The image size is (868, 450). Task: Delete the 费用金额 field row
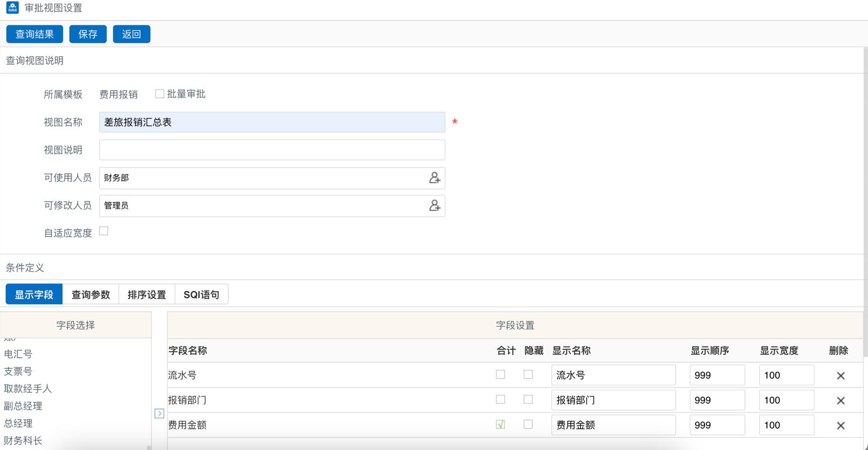[840, 426]
